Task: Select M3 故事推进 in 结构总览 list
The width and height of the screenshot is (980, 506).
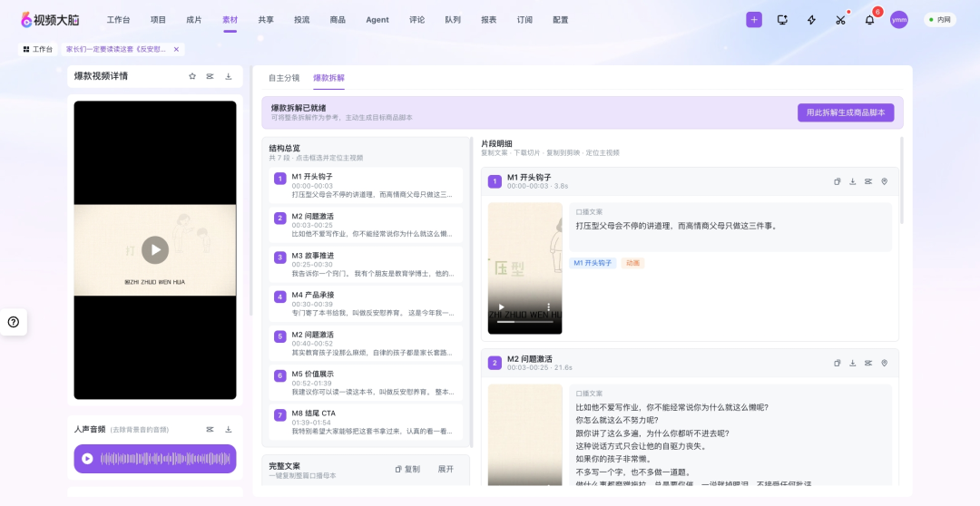Action: point(366,264)
